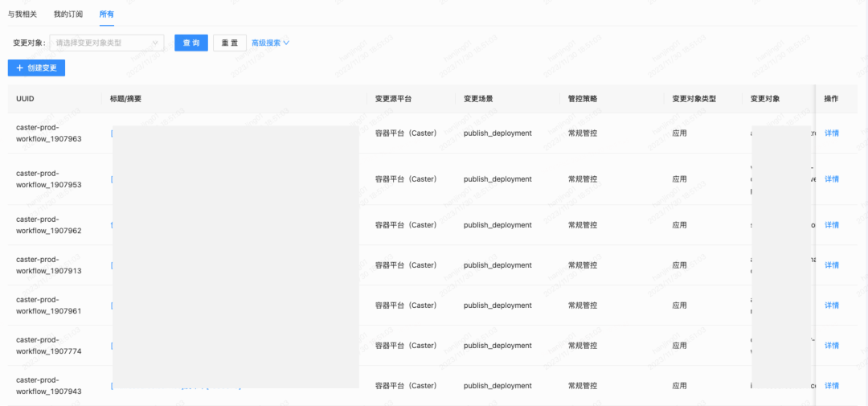The width and height of the screenshot is (868, 406).
Task: Open 详情 for workflow_1907774
Action: point(832,346)
